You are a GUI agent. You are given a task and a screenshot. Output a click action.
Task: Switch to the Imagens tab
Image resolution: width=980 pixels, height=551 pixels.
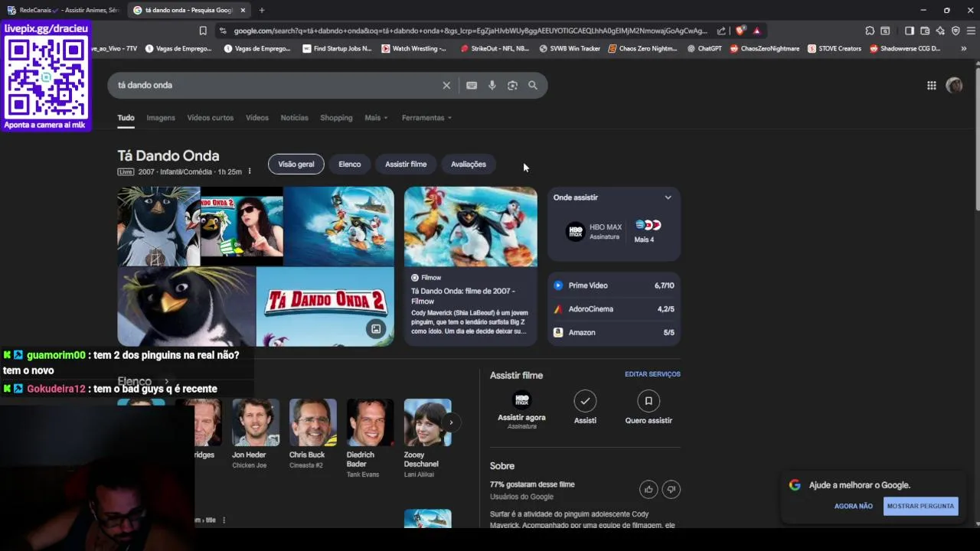click(161, 118)
